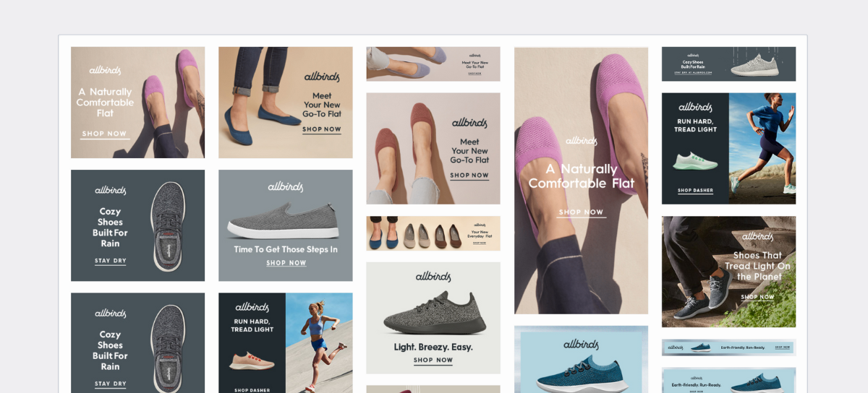Click SHOP NOW under Light. Breezy. Easy.
Screen dimensions: 868x393
tap(433, 360)
